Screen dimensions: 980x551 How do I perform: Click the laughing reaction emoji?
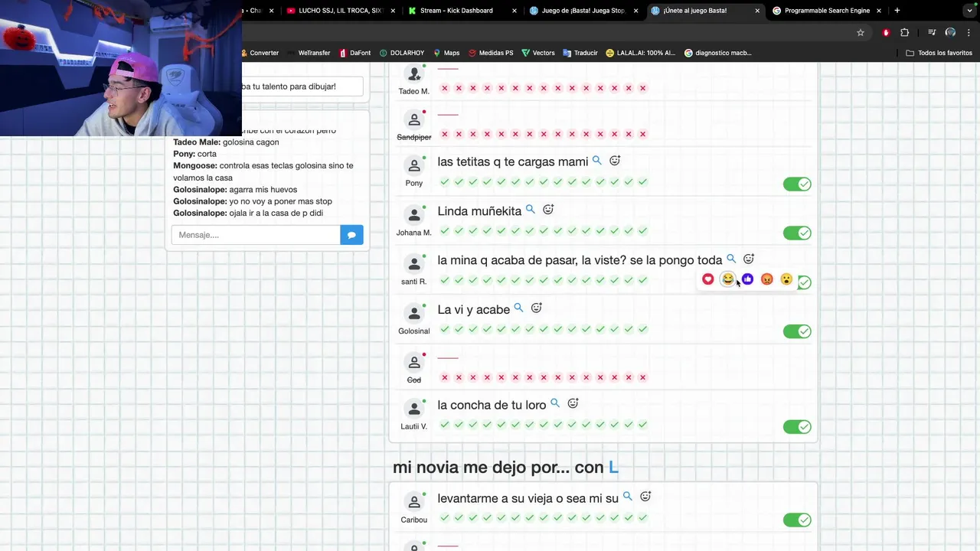tap(727, 279)
